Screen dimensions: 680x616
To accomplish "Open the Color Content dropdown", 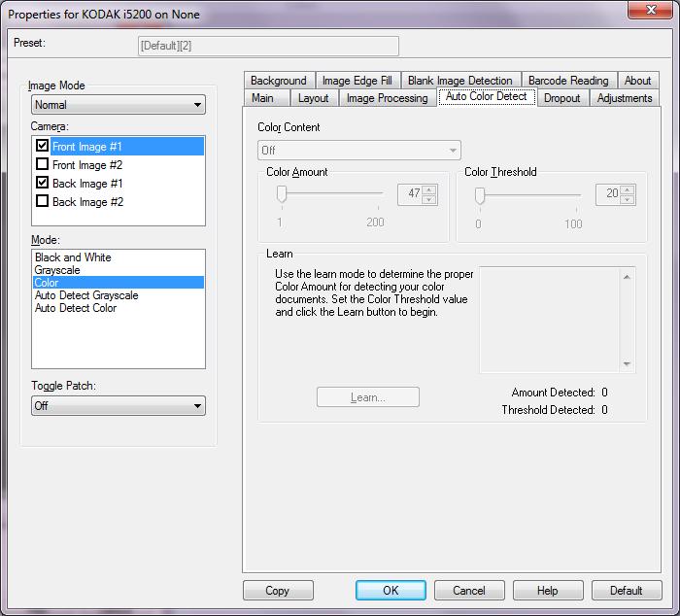I will (x=358, y=150).
